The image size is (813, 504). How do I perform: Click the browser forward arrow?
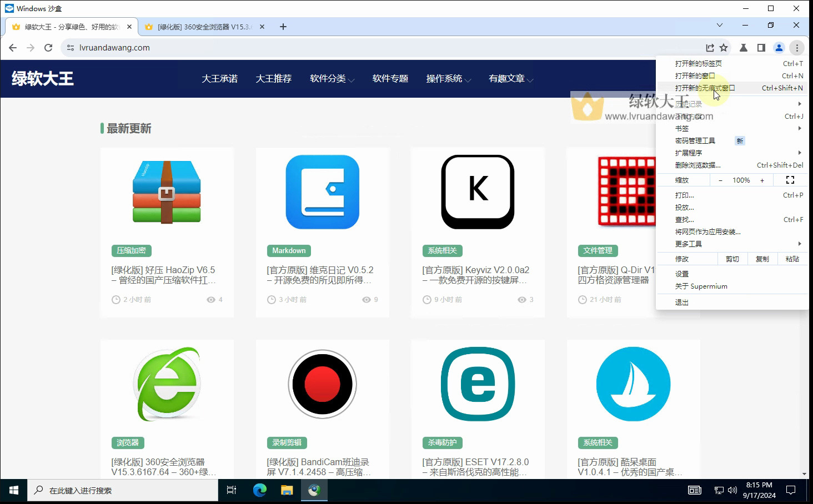(x=31, y=48)
